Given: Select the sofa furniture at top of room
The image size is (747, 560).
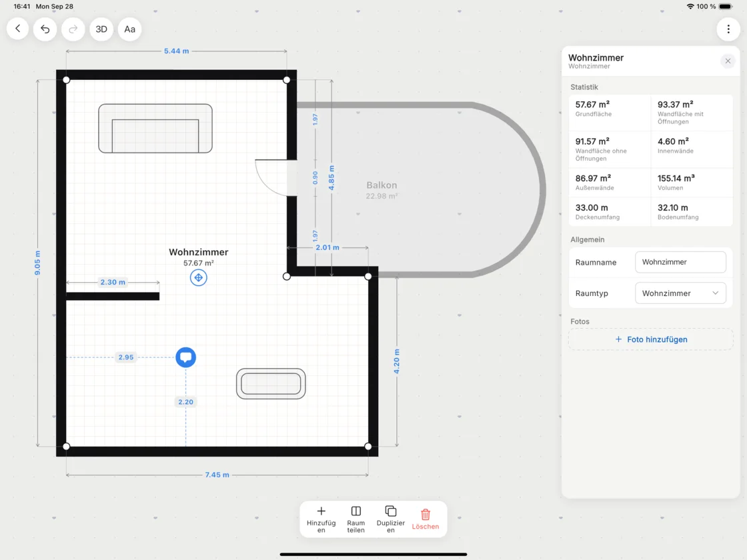Looking at the screenshot, I should (155, 129).
